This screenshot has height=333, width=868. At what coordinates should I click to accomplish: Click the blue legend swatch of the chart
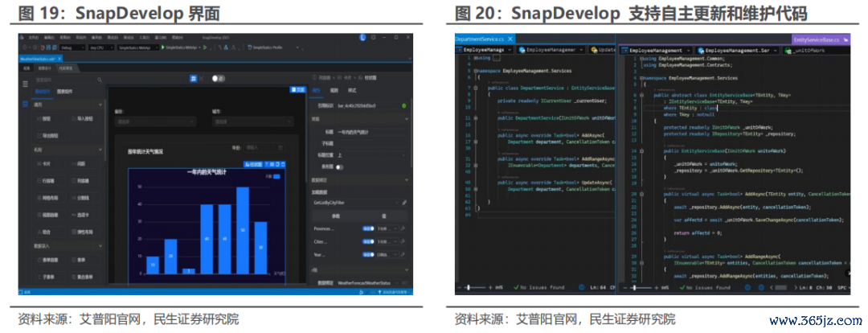pos(276,177)
